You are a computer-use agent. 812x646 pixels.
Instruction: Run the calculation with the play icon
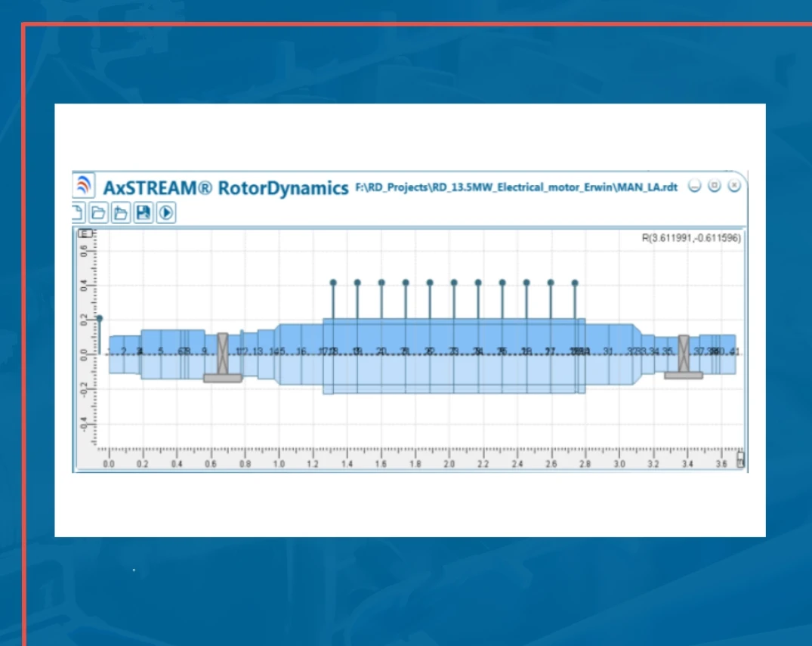(x=165, y=212)
